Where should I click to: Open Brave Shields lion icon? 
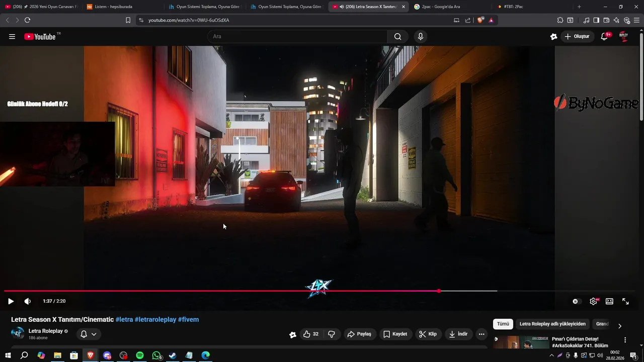coord(480,20)
